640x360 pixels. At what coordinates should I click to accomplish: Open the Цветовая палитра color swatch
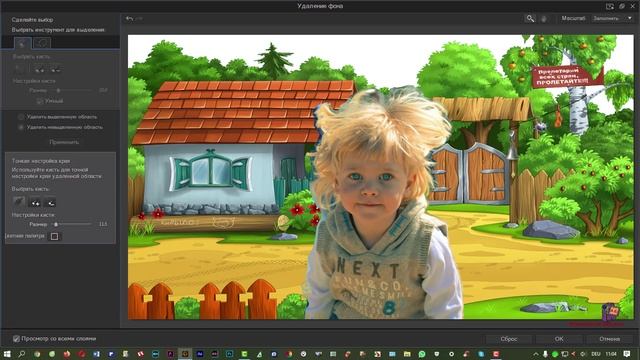[54, 236]
